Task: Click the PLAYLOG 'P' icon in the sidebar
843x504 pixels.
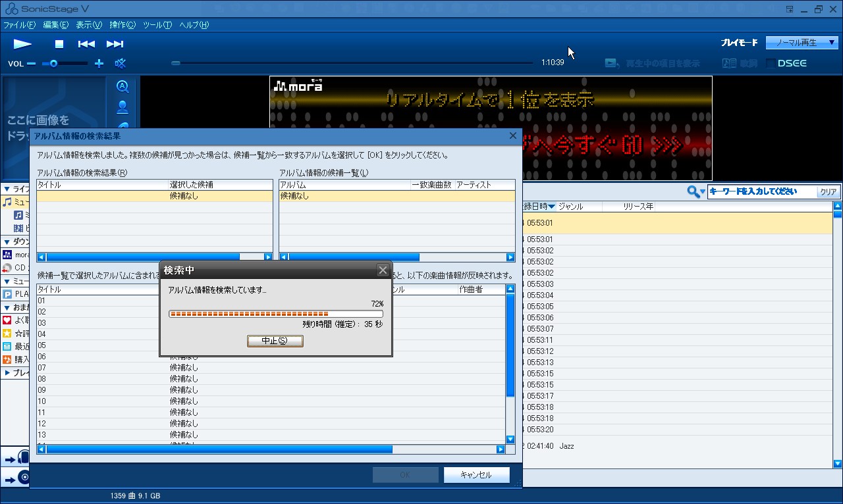Action: pos(7,294)
